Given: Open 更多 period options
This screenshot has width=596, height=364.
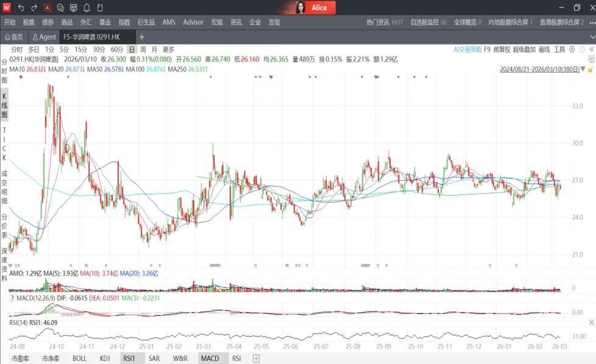Looking at the screenshot, I should 169,49.
